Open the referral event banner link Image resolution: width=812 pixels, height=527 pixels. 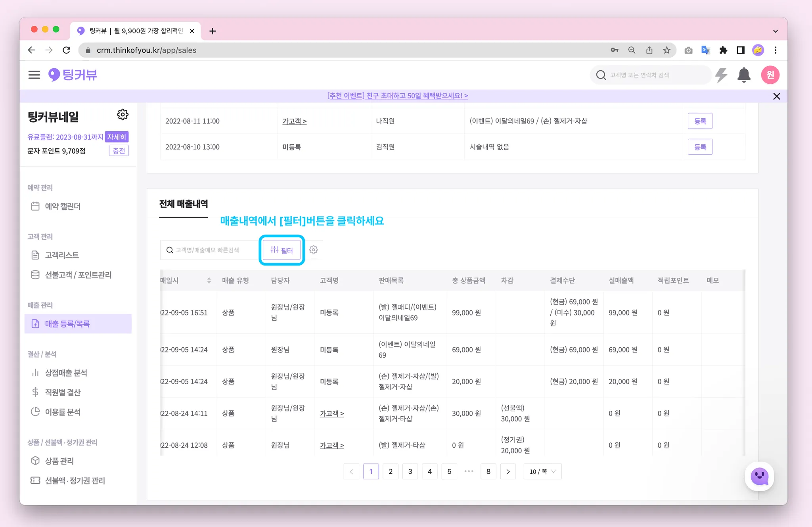398,96
